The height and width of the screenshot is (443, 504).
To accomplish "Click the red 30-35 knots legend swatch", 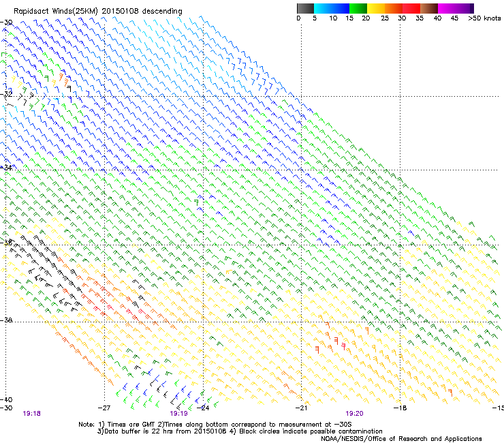I will click(411, 8).
